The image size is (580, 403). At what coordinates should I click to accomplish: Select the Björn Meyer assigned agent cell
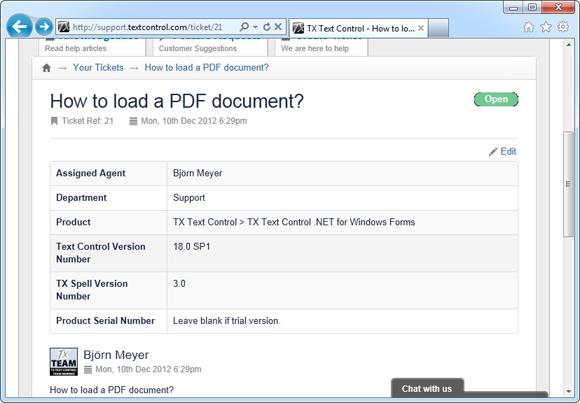[x=342, y=173]
